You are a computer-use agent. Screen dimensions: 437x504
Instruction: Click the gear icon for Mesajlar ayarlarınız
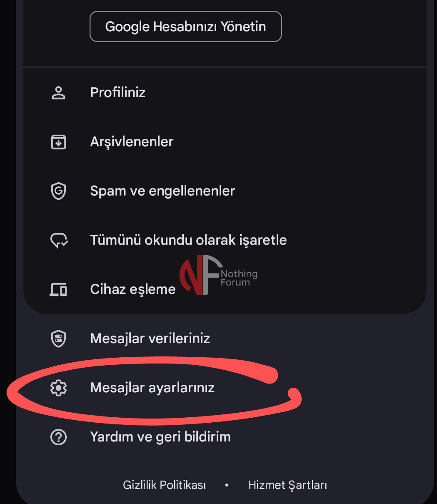click(59, 388)
